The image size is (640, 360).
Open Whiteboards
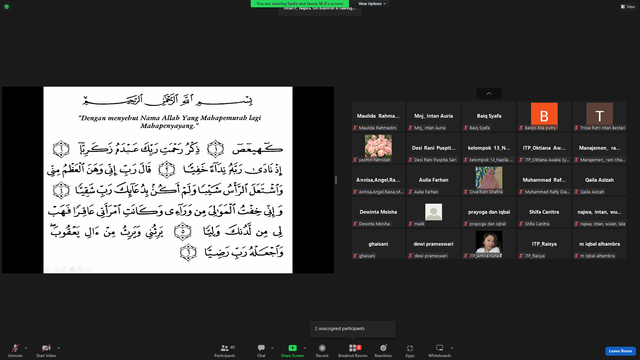coord(440,350)
